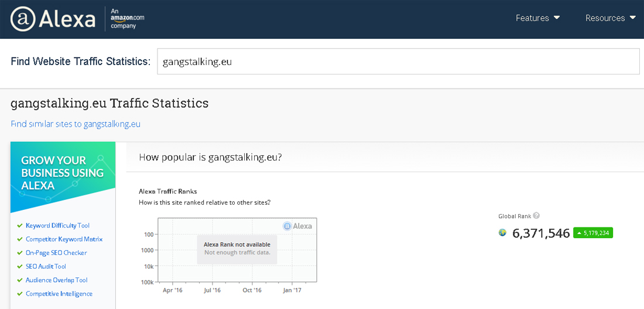Click the 'Grow Your Business Using Alexa' banner
The height and width of the screenshot is (309, 644).
pyautogui.click(x=63, y=177)
